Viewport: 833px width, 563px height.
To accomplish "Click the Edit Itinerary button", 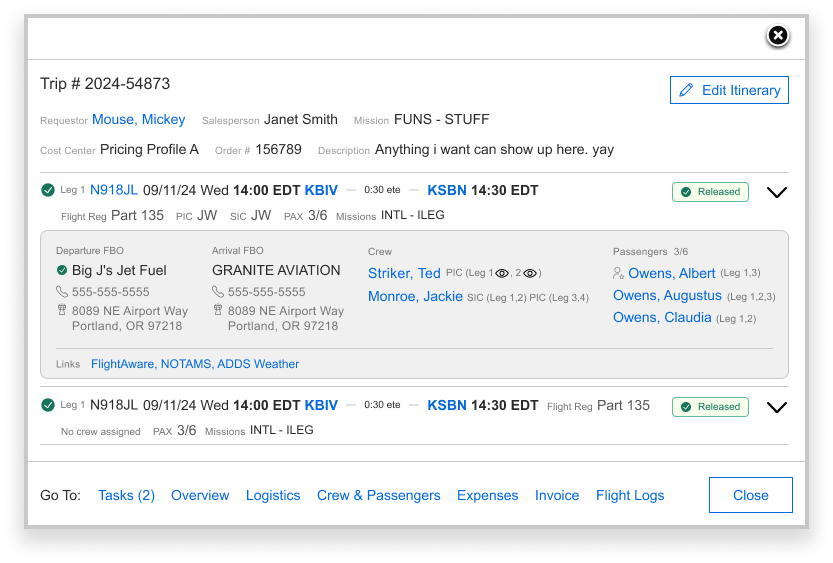I will coord(729,90).
